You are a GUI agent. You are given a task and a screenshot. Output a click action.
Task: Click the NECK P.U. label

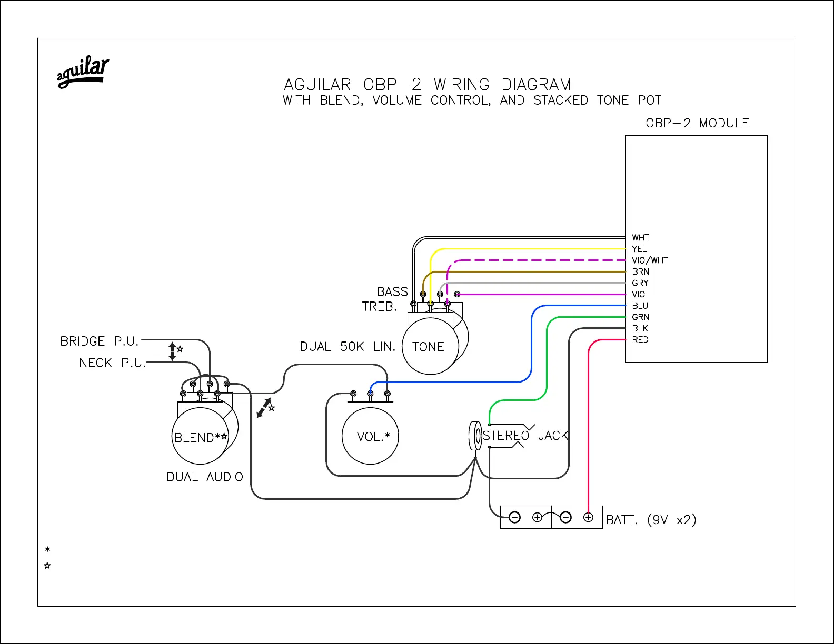click(x=112, y=363)
